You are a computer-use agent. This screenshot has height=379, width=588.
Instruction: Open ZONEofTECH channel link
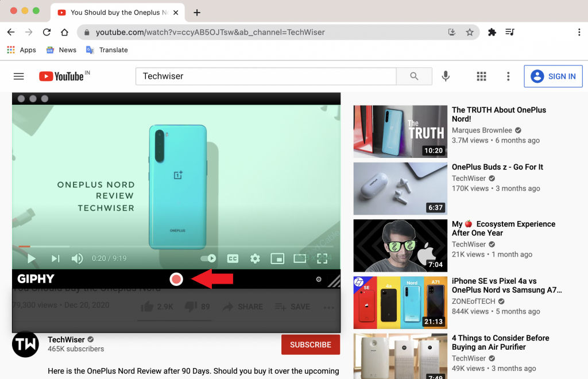(x=473, y=301)
